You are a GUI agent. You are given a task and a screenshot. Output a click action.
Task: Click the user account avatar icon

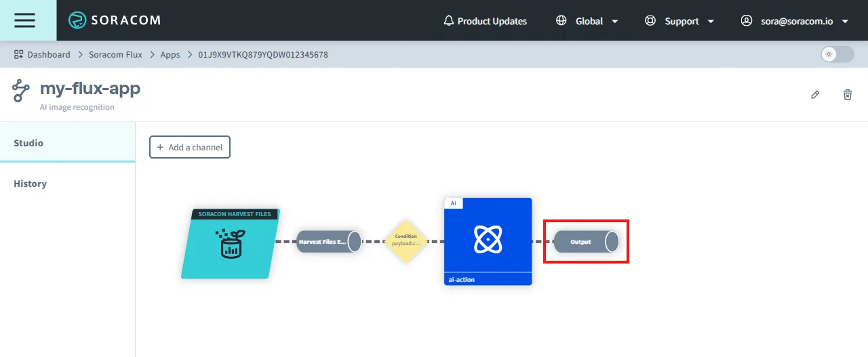tap(747, 21)
